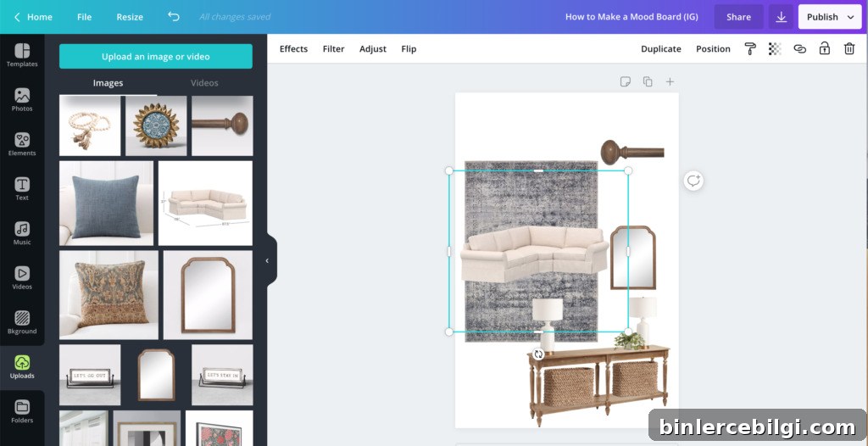Click the add page plus icon
868x446 pixels.
(670, 82)
